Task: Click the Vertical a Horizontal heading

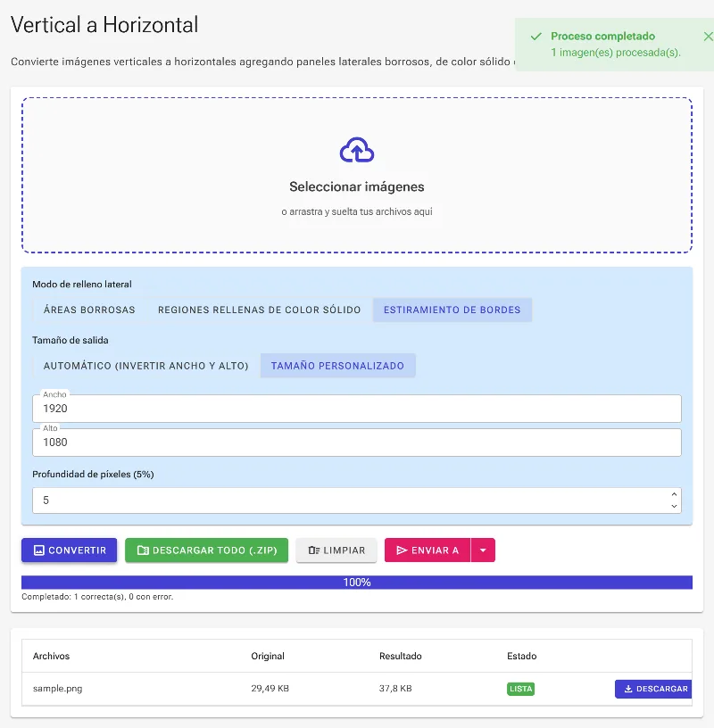Action: click(104, 25)
